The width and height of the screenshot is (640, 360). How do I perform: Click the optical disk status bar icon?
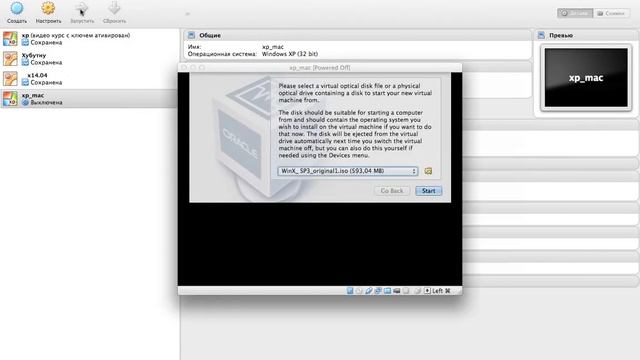point(359,291)
